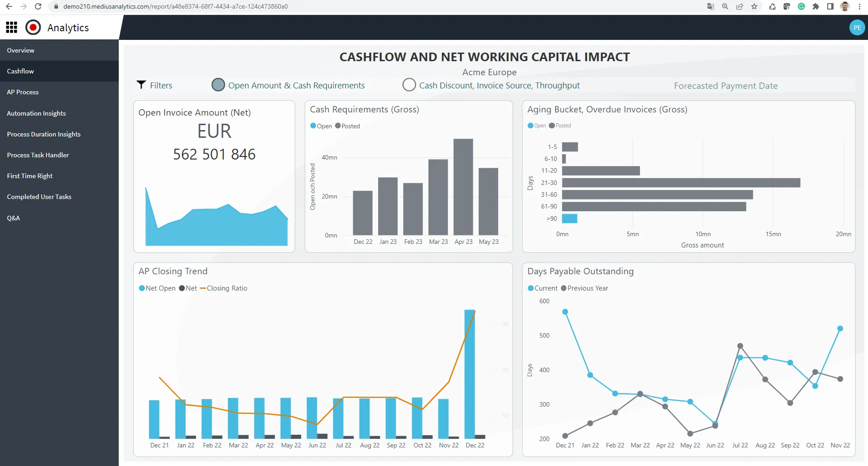This screenshot has height=466, width=868.
Task: Click the Forecasted Payment Date label
Action: coord(726,86)
